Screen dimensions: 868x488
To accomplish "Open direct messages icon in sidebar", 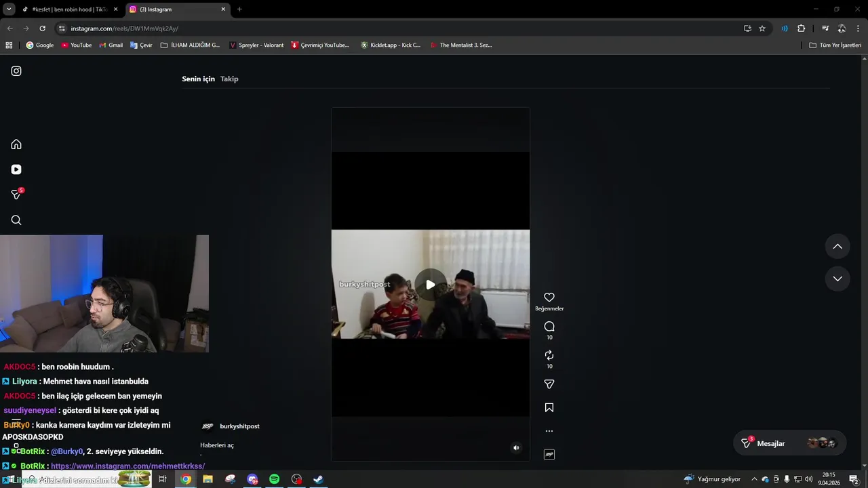I will click(x=17, y=195).
